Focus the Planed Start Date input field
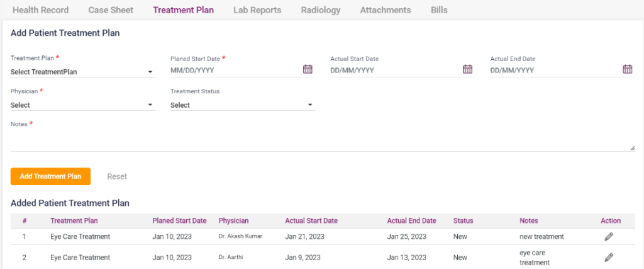 point(233,71)
